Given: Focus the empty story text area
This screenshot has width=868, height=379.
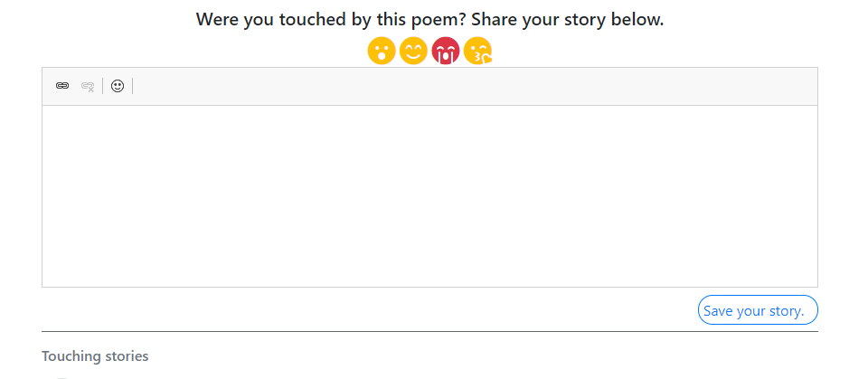Looking at the screenshot, I should click(429, 195).
